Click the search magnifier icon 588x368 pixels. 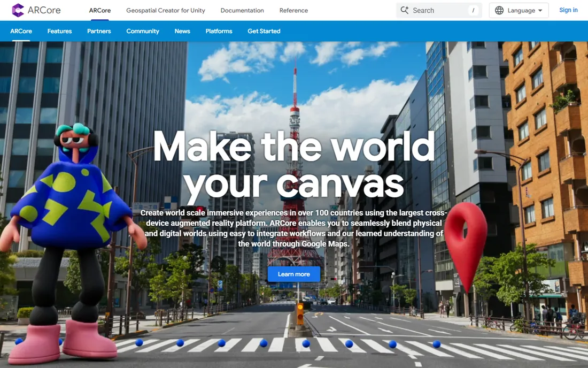pos(404,10)
